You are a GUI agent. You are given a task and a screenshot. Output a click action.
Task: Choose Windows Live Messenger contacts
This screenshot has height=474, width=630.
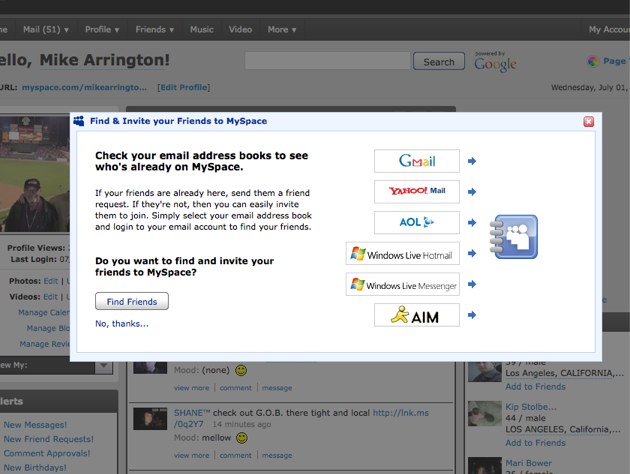403,284
